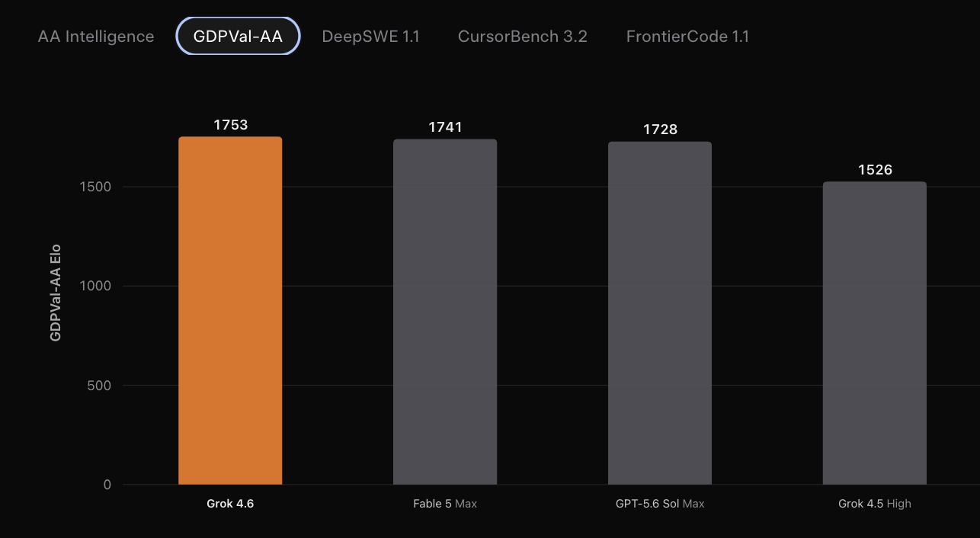Click the 1753 value label
Screen dimensions: 980x538
230,125
